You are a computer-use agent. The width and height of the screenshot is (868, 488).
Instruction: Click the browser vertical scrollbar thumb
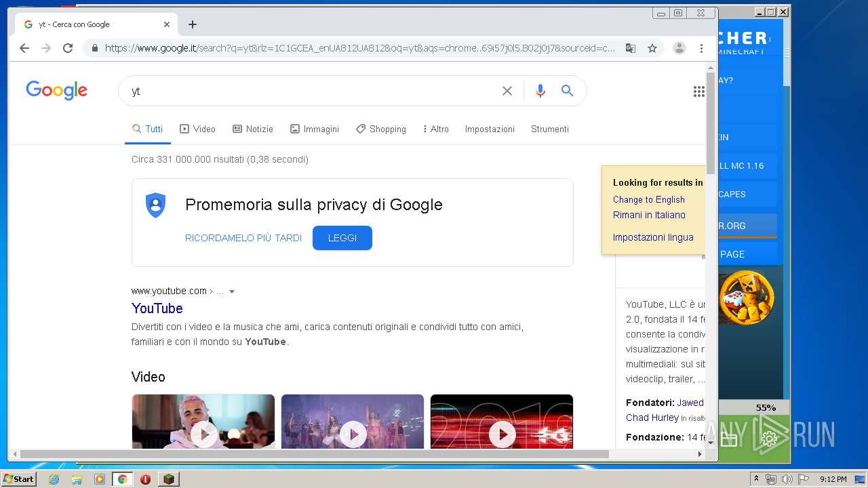(711, 123)
